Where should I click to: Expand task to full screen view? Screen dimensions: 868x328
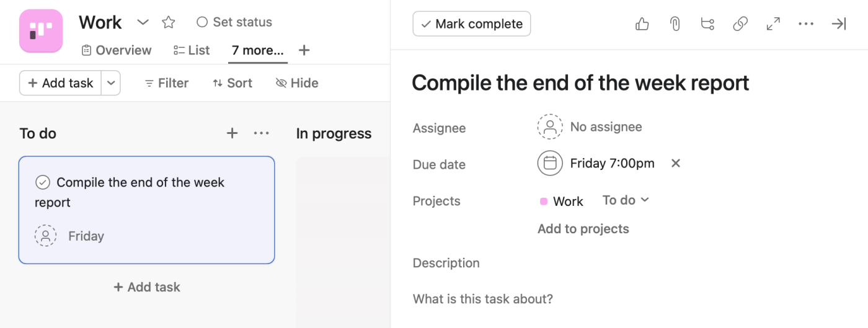[773, 24]
